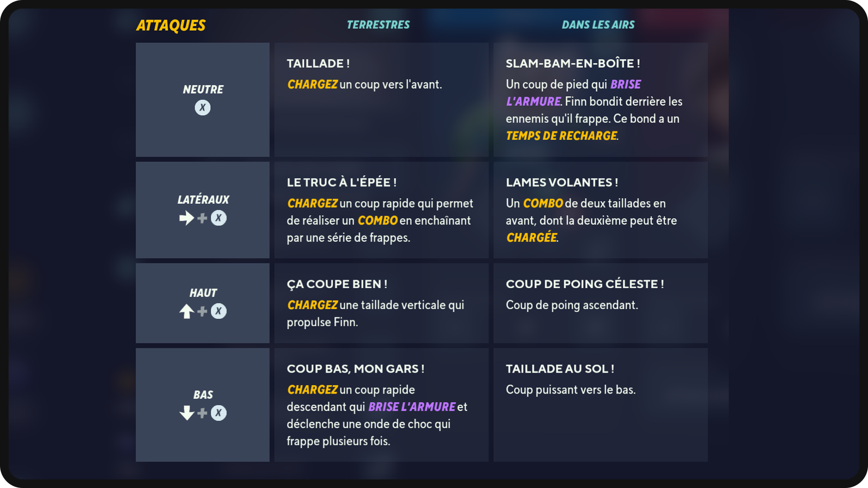The height and width of the screenshot is (488, 868).
Task: Select the TERRESTRES column header
Action: [x=378, y=25]
